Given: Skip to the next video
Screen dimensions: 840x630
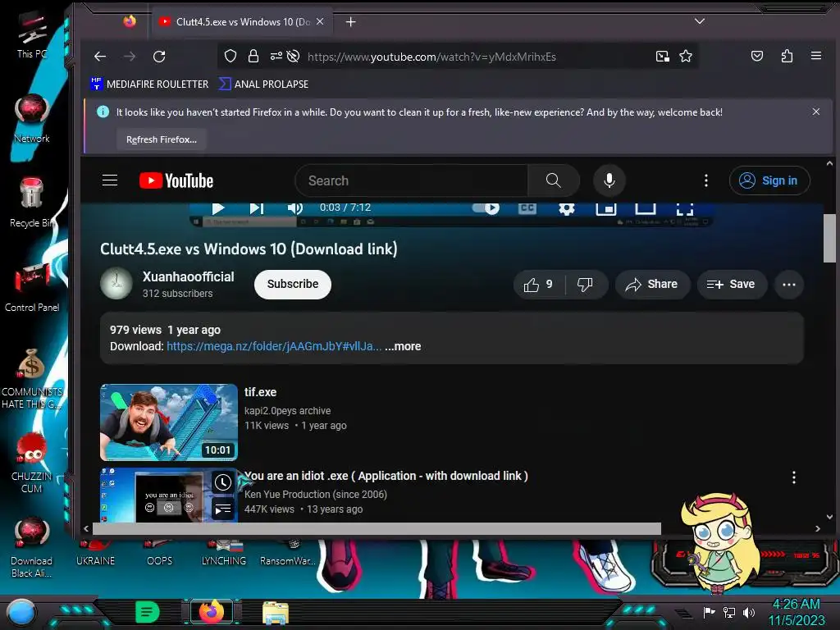Looking at the screenshot, I should (257, 208).
